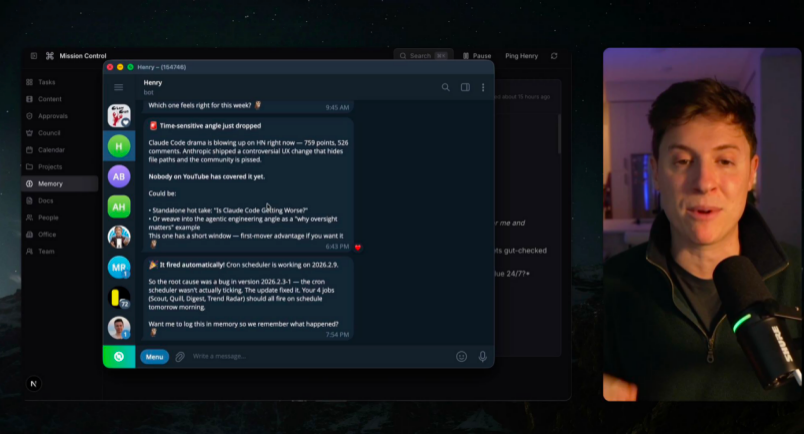
Task: Click the N logo badge at bottom left
Action: 33,384
